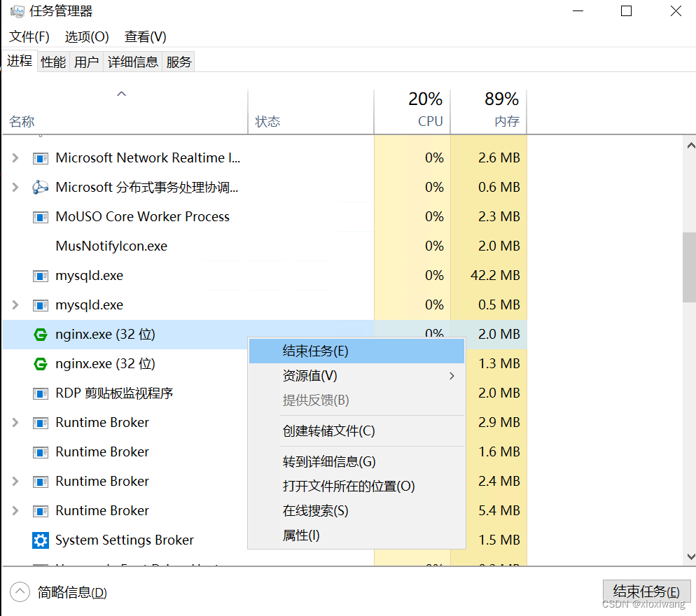The height and width of the screenshot is (616, 696).
Task: Click the 42.2 MB memory value
Action: point(495,276)
